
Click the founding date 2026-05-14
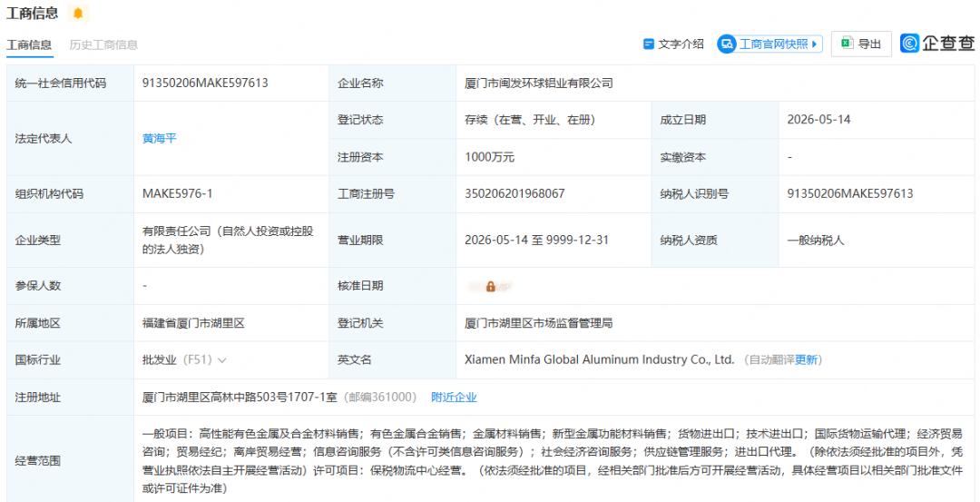coord(818,120)
